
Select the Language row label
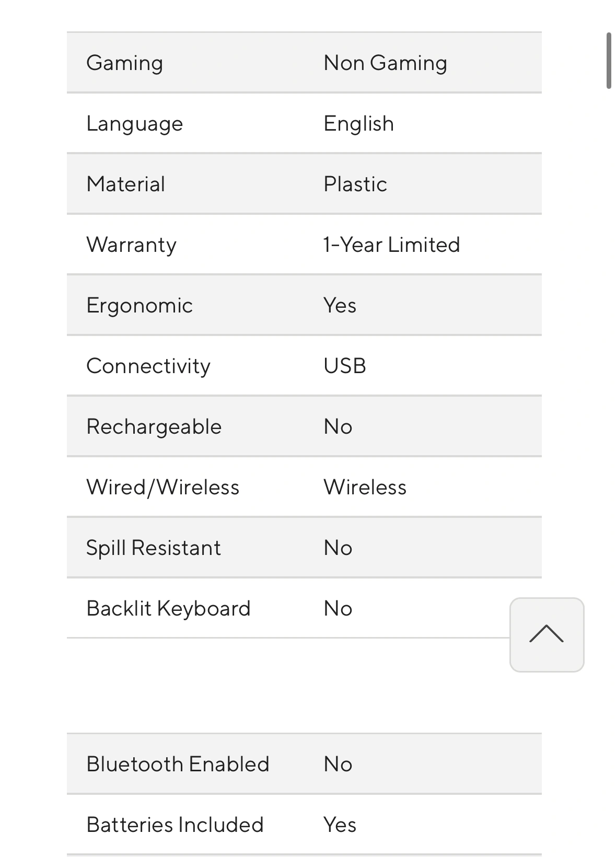(x=134, y=124)
